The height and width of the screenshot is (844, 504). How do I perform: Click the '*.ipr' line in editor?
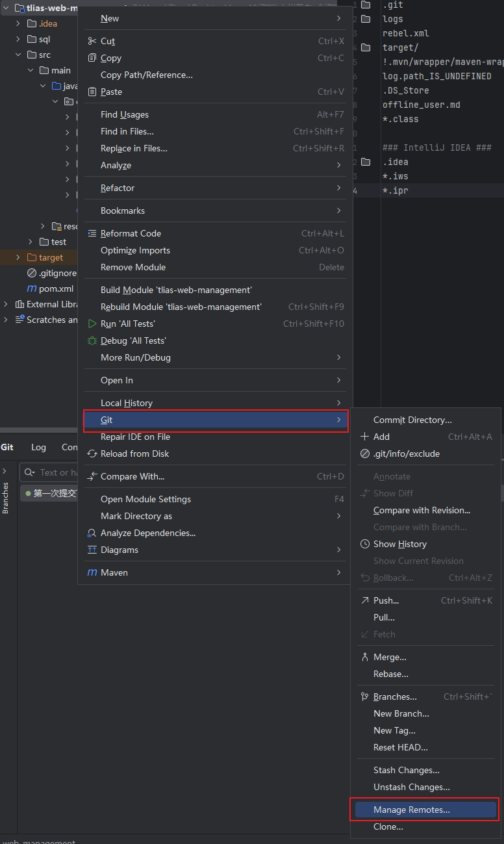click(x=396, y=190)
